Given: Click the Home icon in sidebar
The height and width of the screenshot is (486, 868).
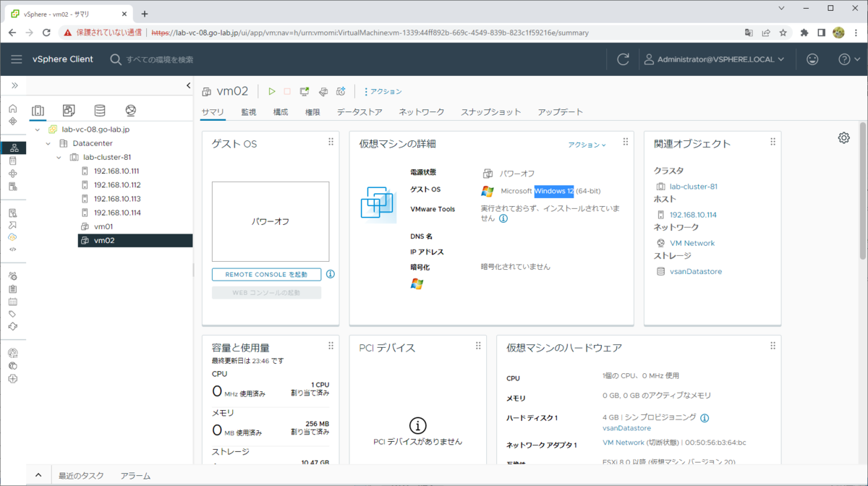Looking at the screenshot, I should [x=13, y=108].
